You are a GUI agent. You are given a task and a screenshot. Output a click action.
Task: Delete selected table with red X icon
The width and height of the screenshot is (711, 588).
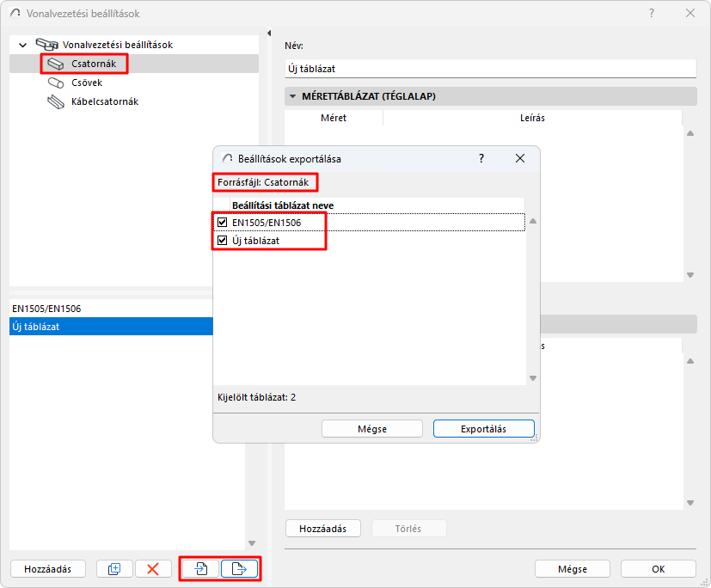tap(153, 568)
